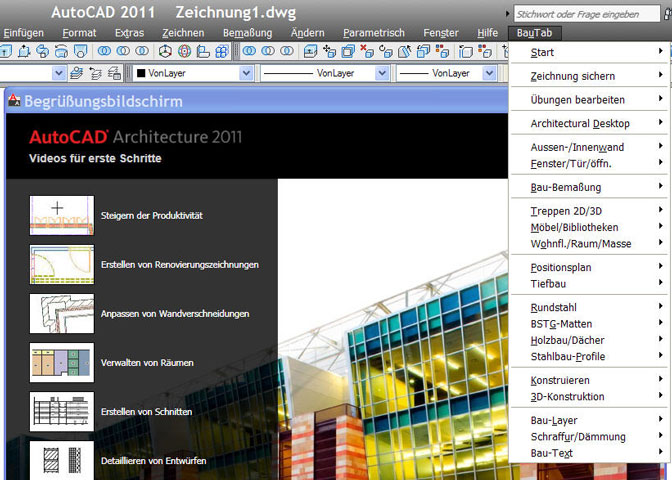The height and width of the screenshot is (480, 672).
Task: Choose the Extrude Faces icon
Action: [310, 51]
